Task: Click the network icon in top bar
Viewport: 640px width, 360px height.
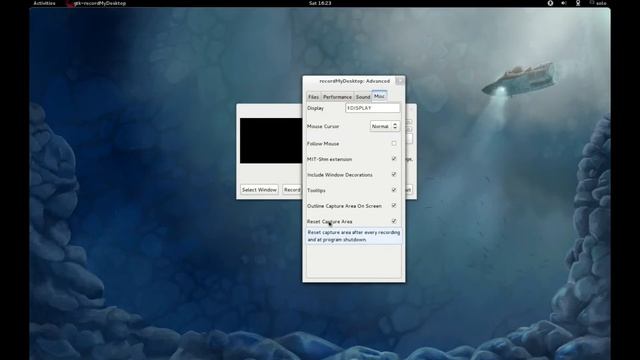Action: pos(578,3)
